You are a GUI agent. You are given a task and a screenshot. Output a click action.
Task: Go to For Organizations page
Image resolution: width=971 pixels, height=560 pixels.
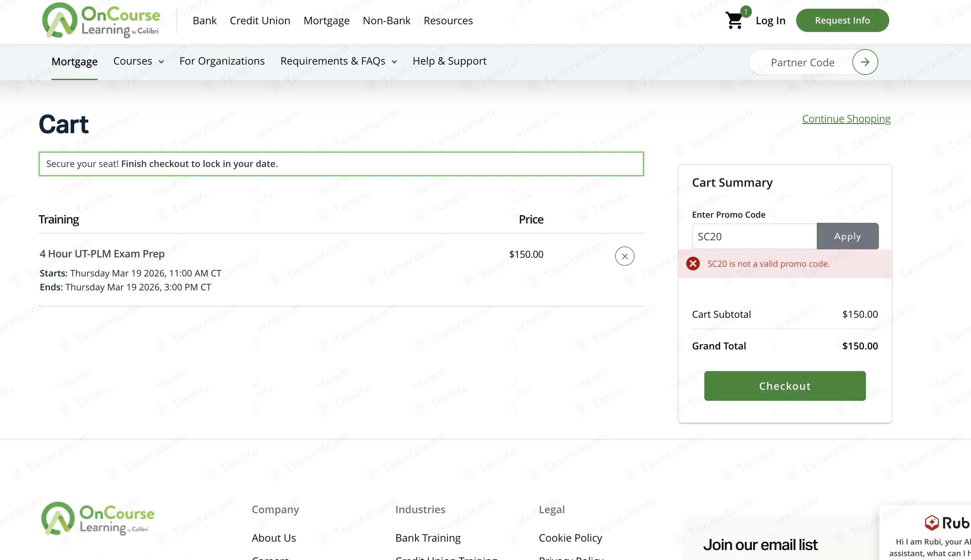coord(222,61)
